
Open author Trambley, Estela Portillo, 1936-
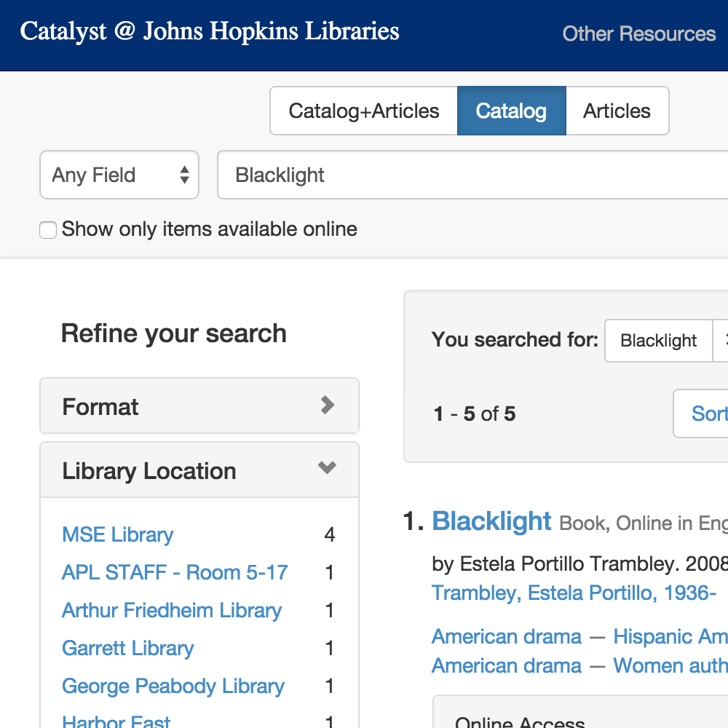(x=574, y=593)
